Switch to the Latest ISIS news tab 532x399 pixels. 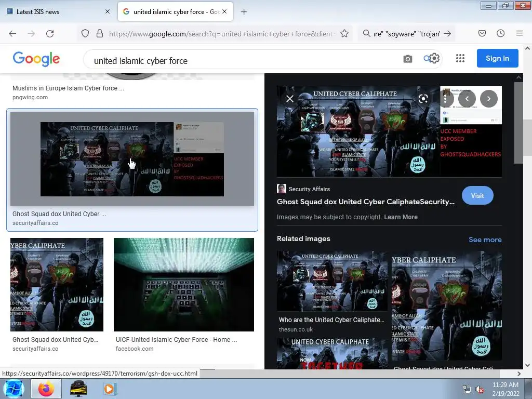click(58, 12)
